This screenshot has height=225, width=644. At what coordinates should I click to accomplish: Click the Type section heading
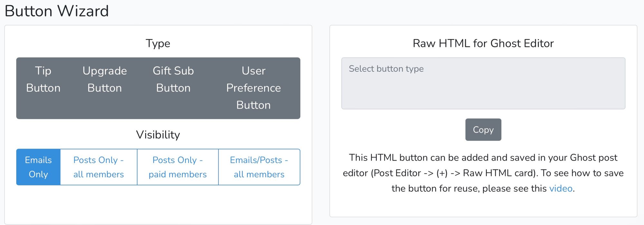pyautogui.click(x=158, y=43)
